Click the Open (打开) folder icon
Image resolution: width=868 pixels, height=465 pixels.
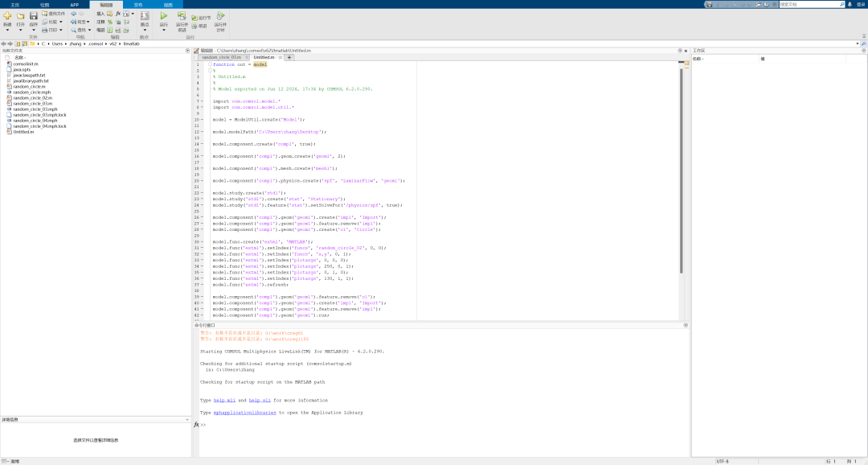point(20,16)
